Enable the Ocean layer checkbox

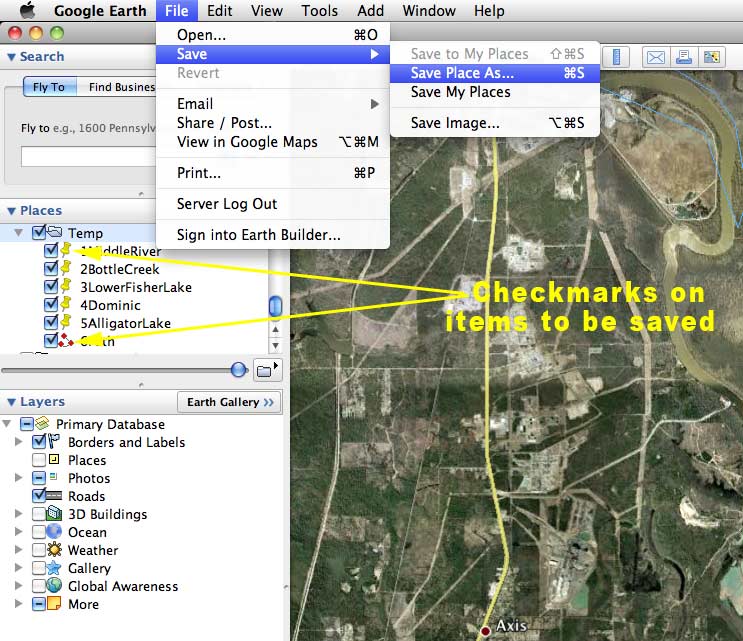[x=39, y=532]
